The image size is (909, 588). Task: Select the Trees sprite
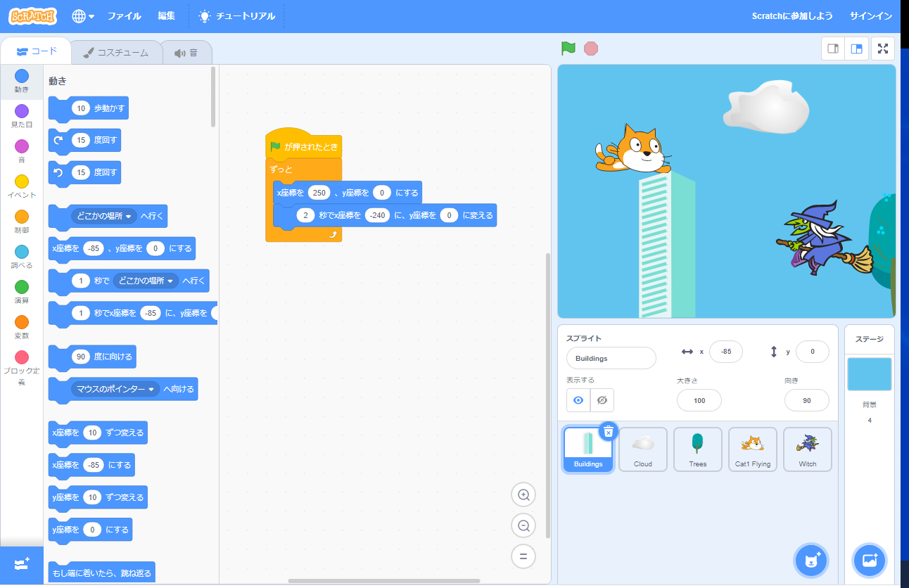click(x=698, y=449)
